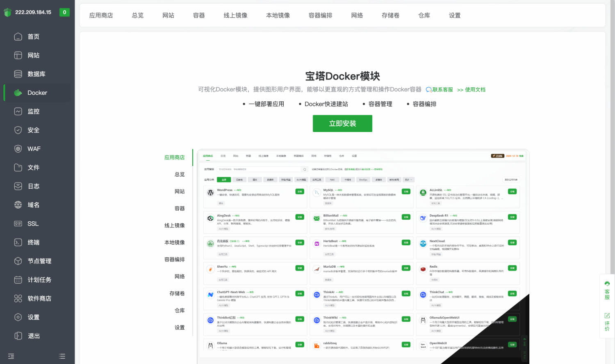
Task: Select 网站 in the preview side list
Action: tap(180, 191)
